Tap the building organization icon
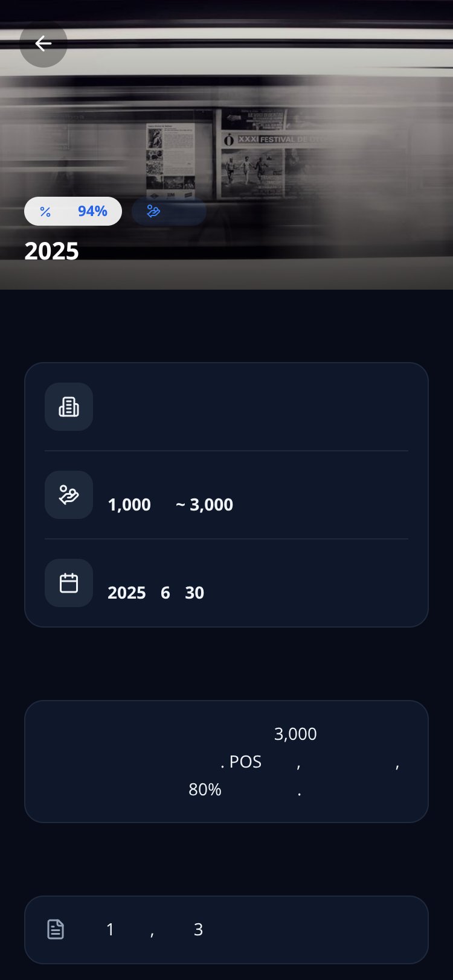 (x=69, y=407)
